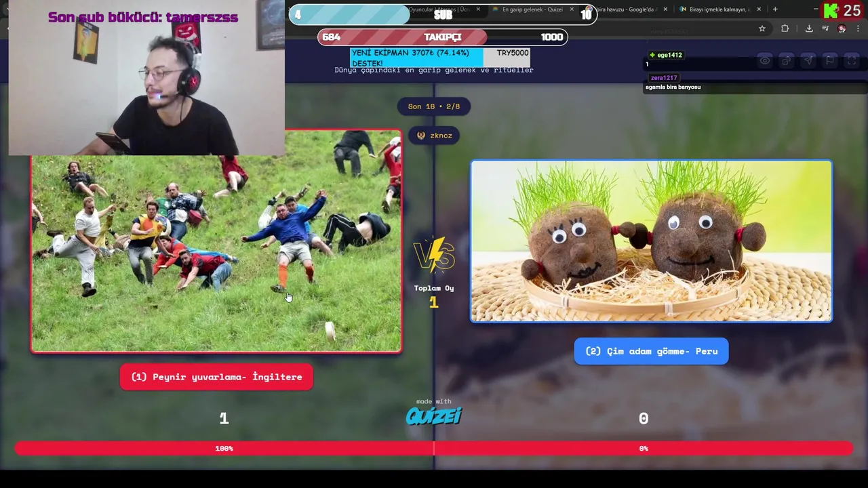The width and height of the screenshot is (868, 488).
Task: Click the TAKİPÇİ follower goal bar
Action: (x=443, y=37)
